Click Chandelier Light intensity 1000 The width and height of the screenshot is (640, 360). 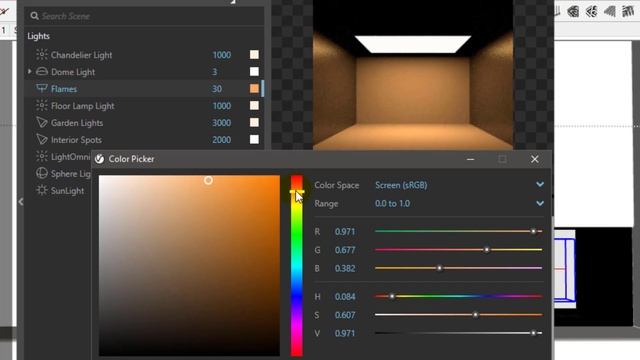tap(222, 55)
